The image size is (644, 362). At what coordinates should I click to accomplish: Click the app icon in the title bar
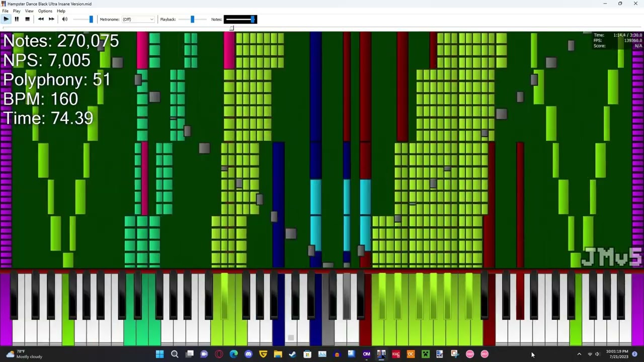4,4
